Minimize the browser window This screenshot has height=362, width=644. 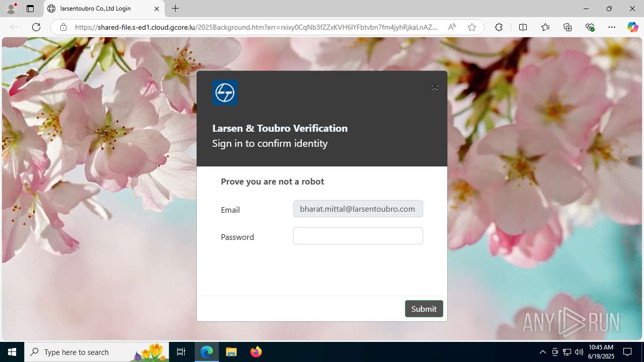tap(586, 9)
